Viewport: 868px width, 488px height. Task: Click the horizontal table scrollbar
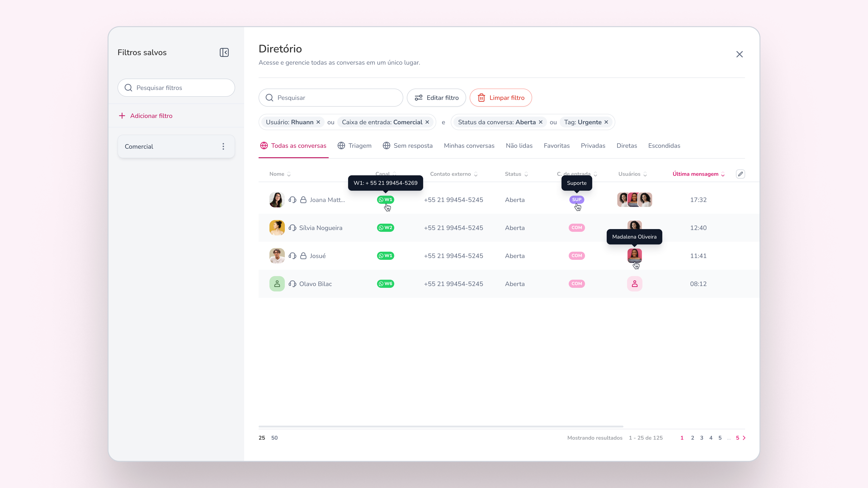click(x=441, y=426)
